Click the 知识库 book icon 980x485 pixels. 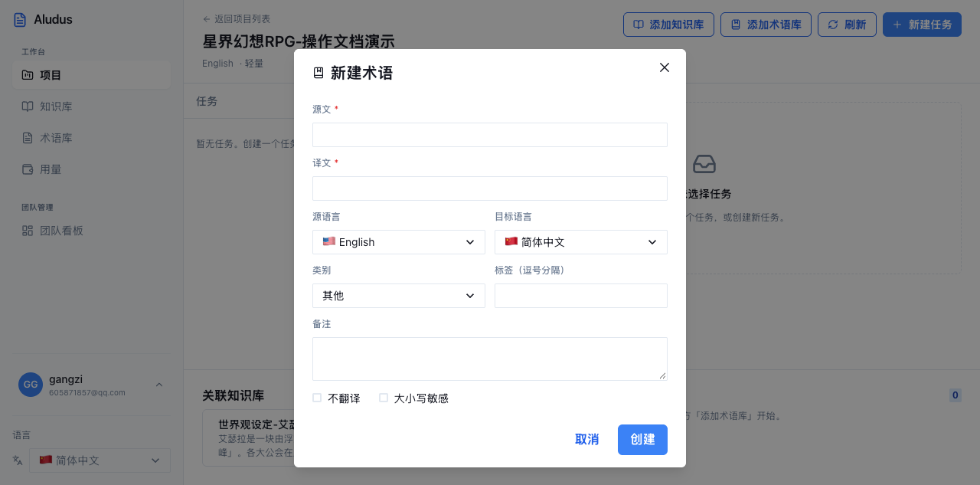28,107
